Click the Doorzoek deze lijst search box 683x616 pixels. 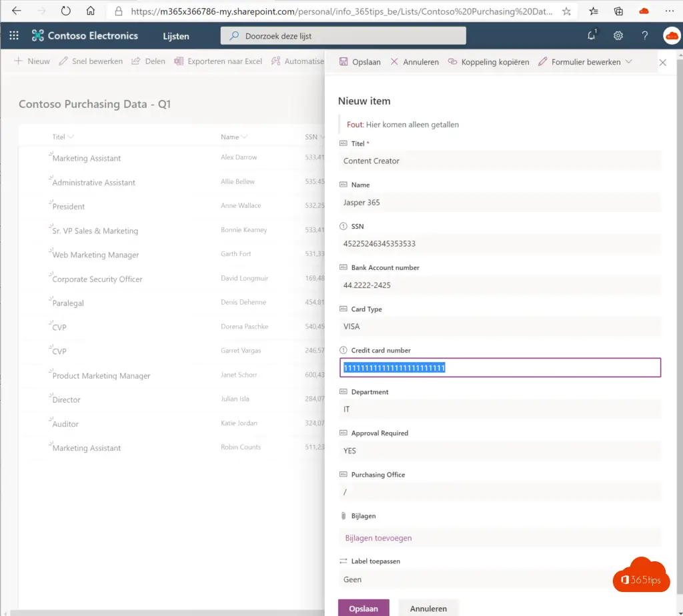coord(344,35)
